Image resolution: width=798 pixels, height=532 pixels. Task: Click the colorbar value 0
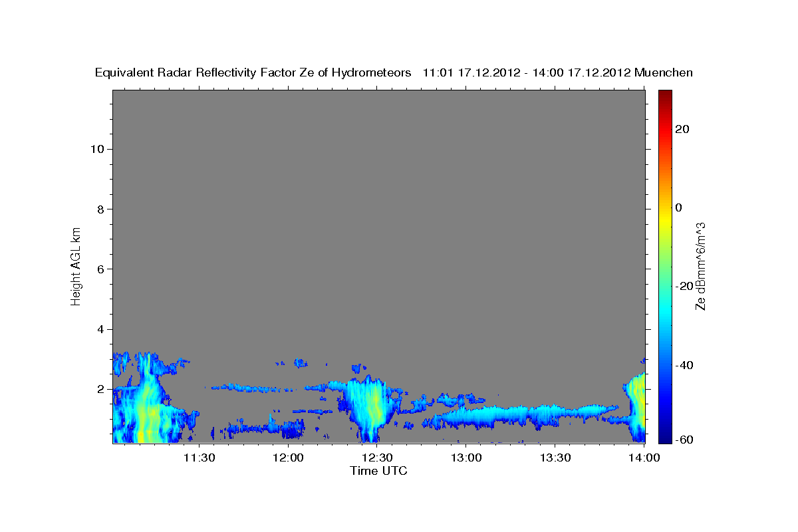click(679, 207)
